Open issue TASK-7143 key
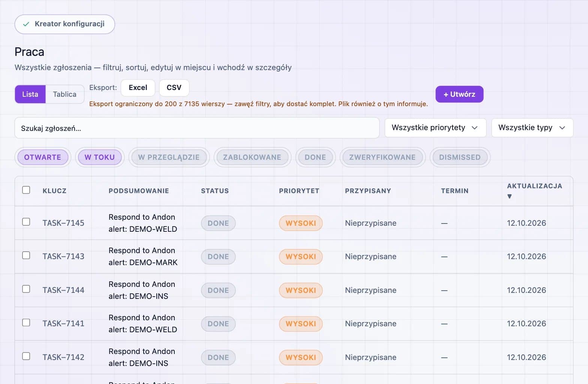588x384 pixels. point(63,256)
